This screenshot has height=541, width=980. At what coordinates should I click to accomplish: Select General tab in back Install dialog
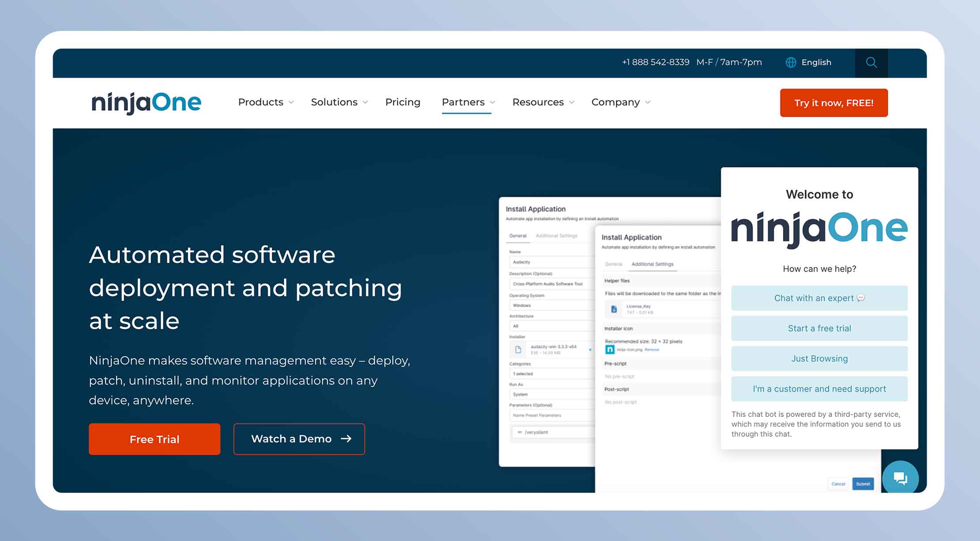pyautogui.click(x=518, y=236)
